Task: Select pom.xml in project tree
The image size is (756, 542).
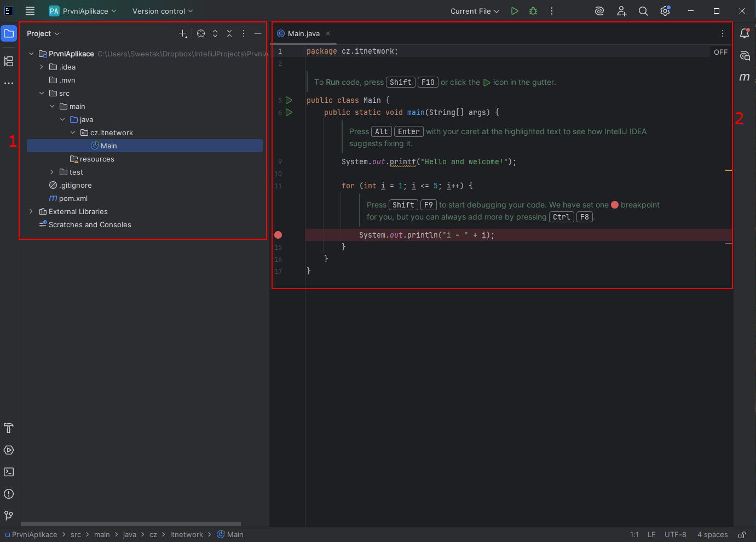Action: coord(68,198)
